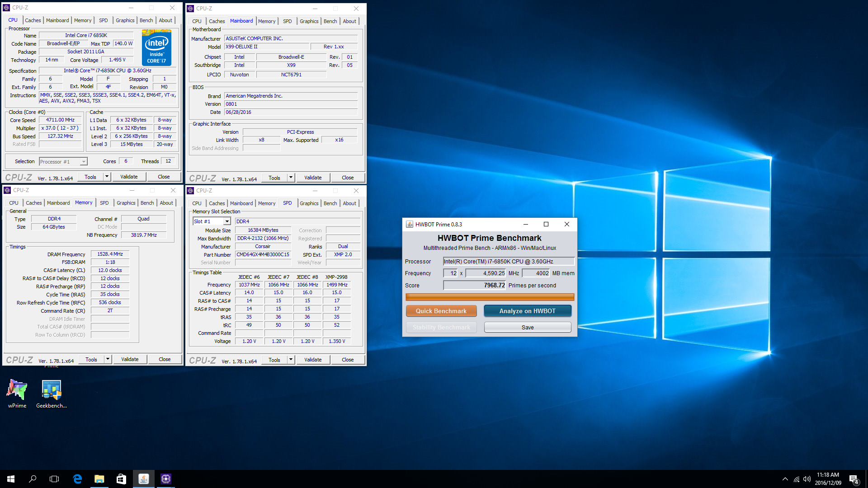Screen dimensions: 868x488
Task: Click the X99-DELUXE II model field
Action: (x=267, y=47)
